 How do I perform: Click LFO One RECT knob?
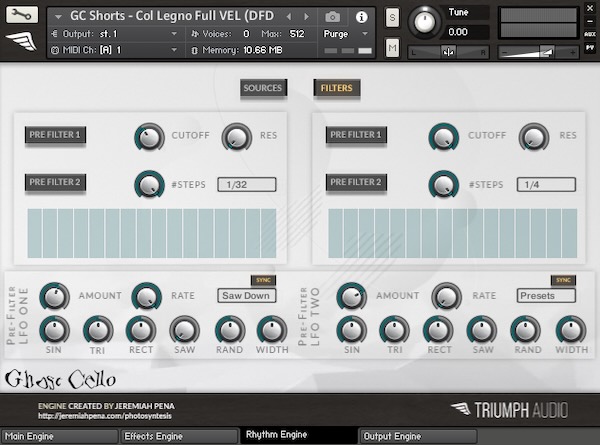141,331
